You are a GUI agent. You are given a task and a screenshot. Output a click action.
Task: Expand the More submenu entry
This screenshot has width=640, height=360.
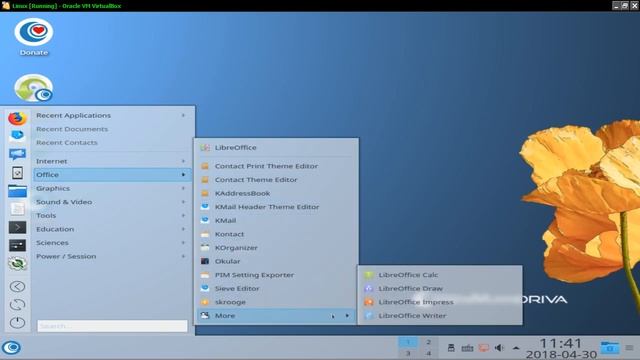(x=276, y=316)
